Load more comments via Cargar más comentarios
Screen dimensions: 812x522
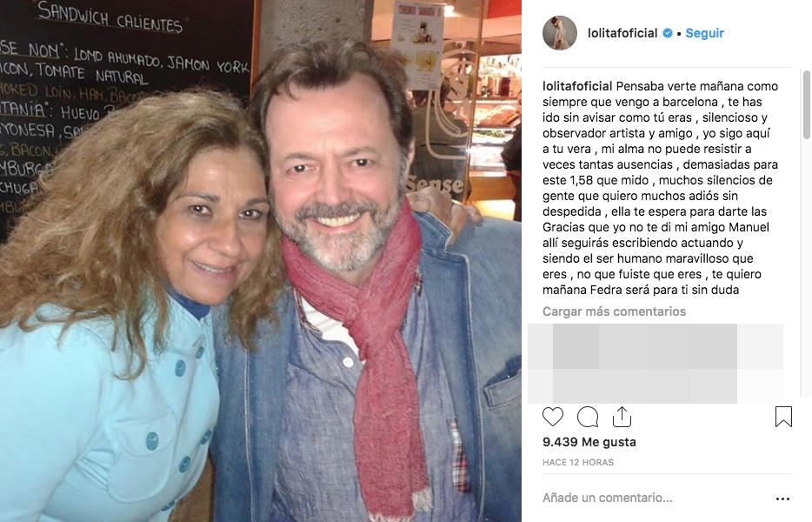tap(614, 311)
